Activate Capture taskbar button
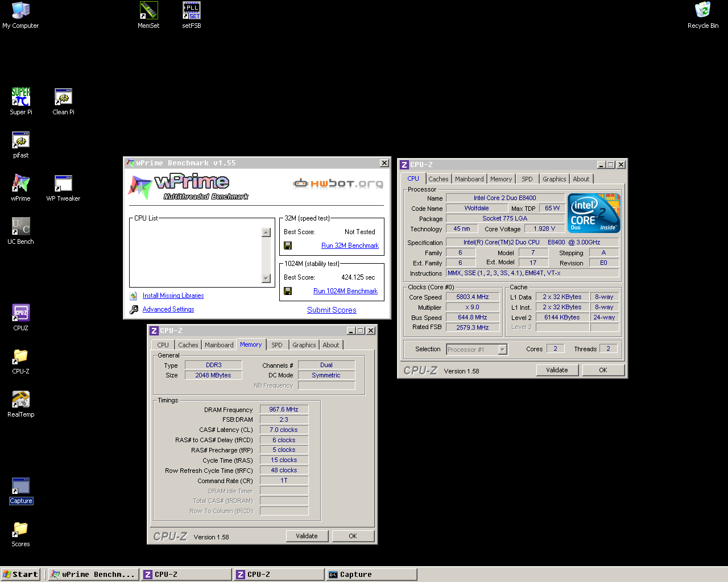 click(371, 575)
